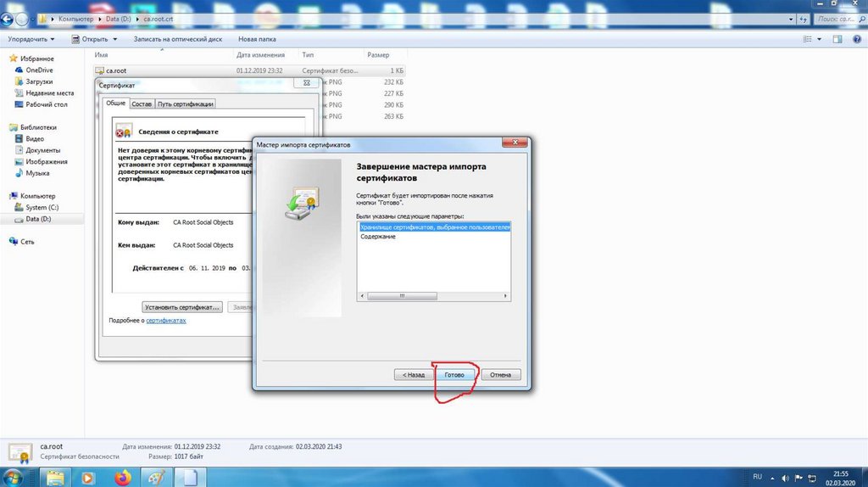Click Установить сертификат in the Сертификат window
Screen dimensions: 868x487
click(182, 307)
